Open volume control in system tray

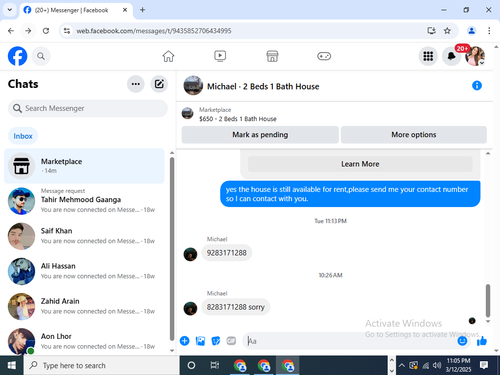437,365
